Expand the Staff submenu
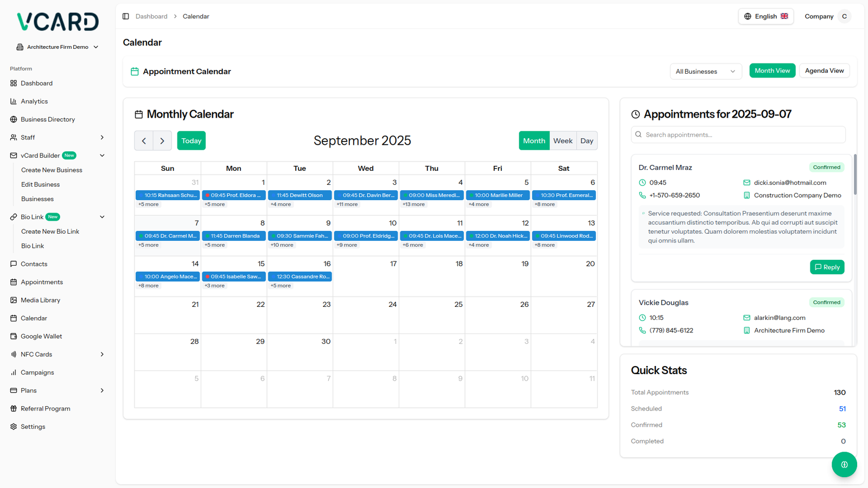 click(102, 138)
